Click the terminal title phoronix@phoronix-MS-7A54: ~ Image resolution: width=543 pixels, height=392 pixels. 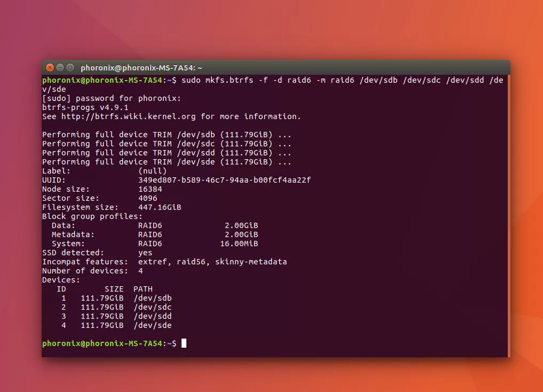coord(141,68)
